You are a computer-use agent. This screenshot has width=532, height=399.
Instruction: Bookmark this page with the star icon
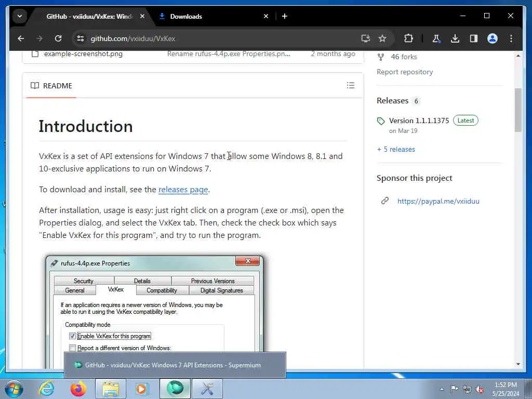(x=382, y=38)
